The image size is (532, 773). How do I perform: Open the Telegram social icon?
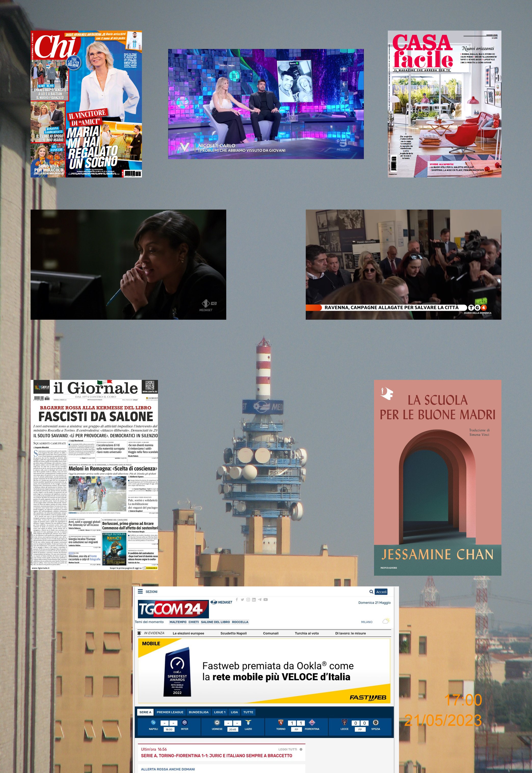click(260, 600)
